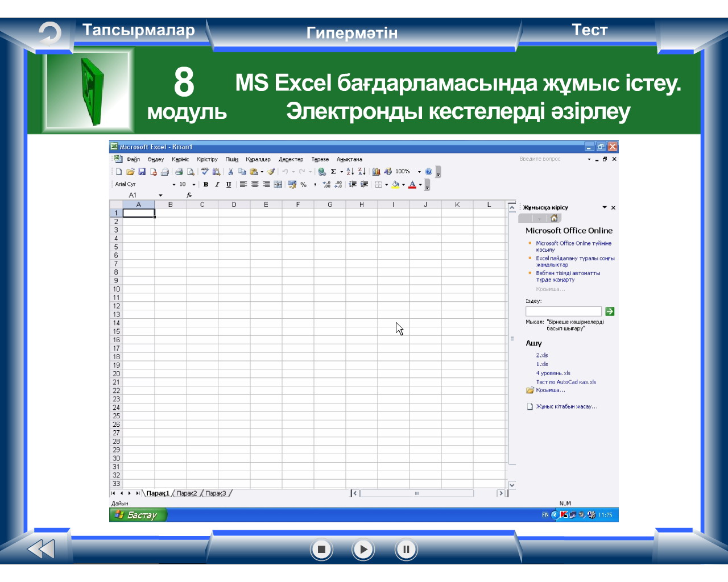728x582 pixels.
Task: Toggle italic formatting
Action: point(217,184)
